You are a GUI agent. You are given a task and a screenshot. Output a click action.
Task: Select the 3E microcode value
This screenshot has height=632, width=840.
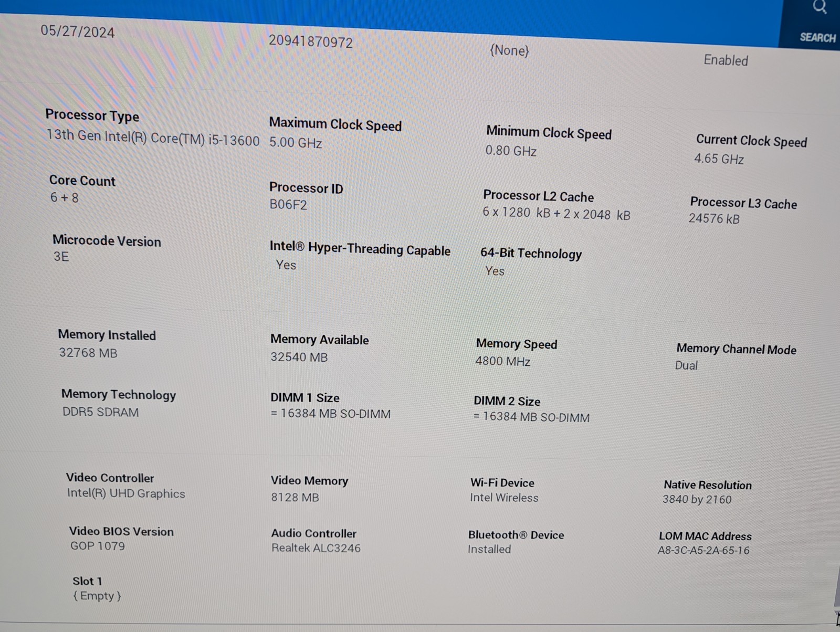pos(61,257)
